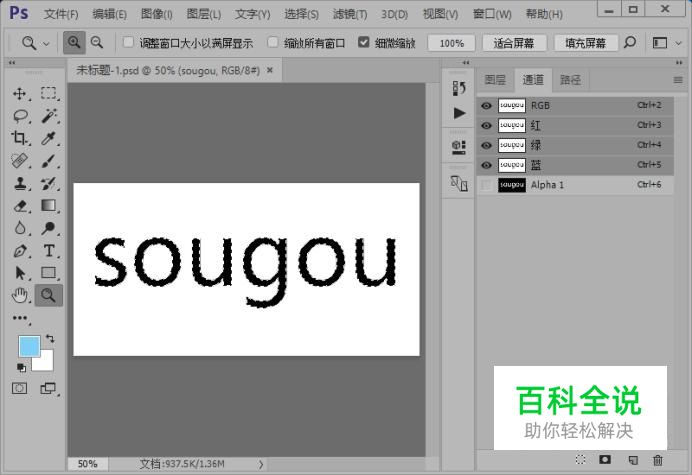Viewport: 692px width, 475px height.
Task: Select the Healing Brush tool
Action: tap(19, 161)
